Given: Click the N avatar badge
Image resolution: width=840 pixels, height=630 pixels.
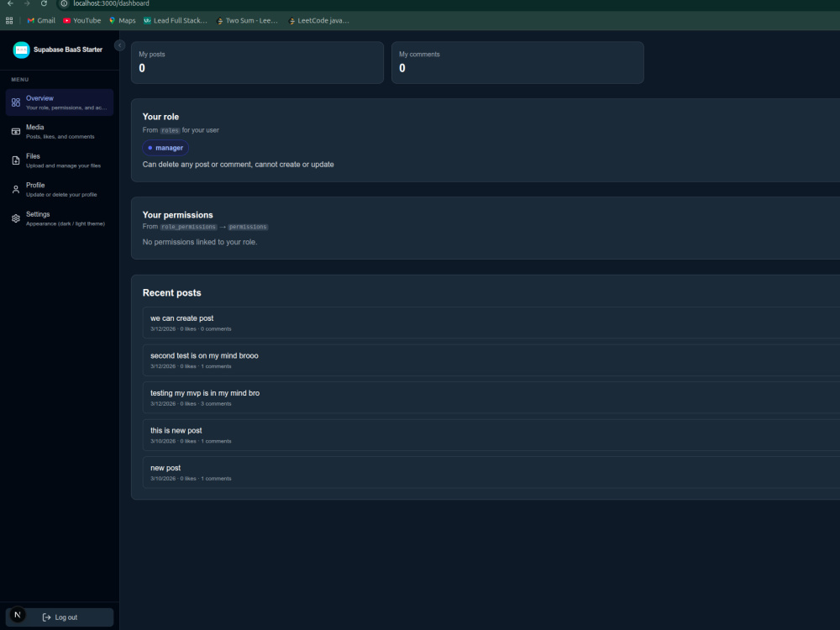Looking at the screenshot, I should coord(18,615).
